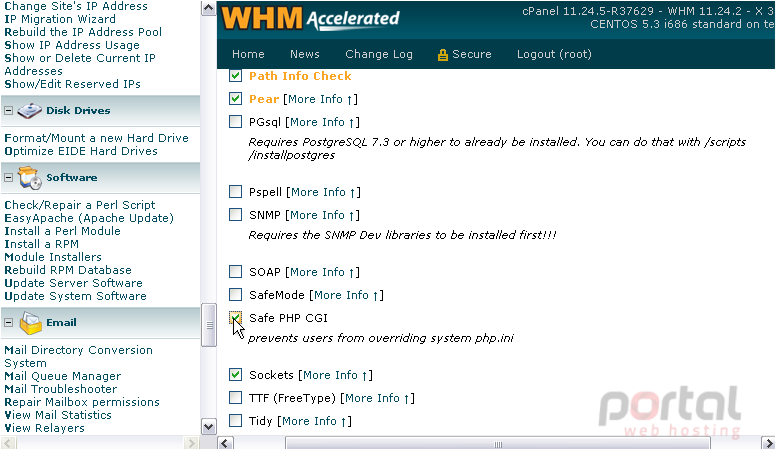The image size is (776, 450).
Task: Open More Info for Pspell
Action: tap(324, 192)
